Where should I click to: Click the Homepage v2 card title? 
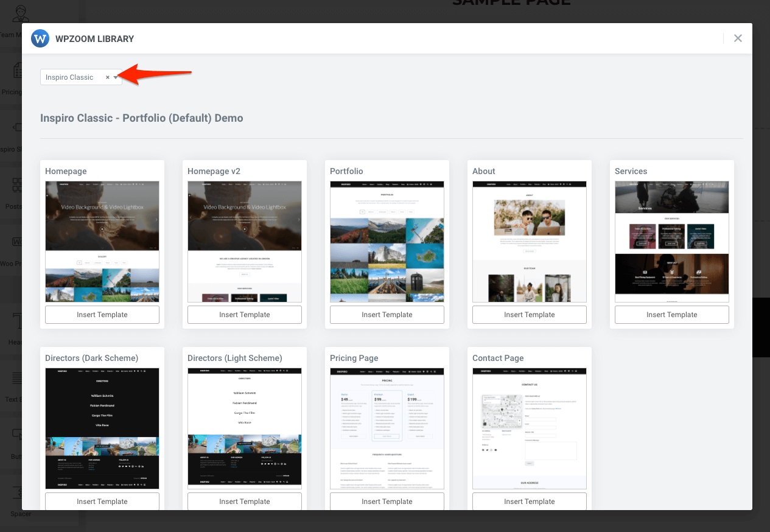[x=214, y=171]
